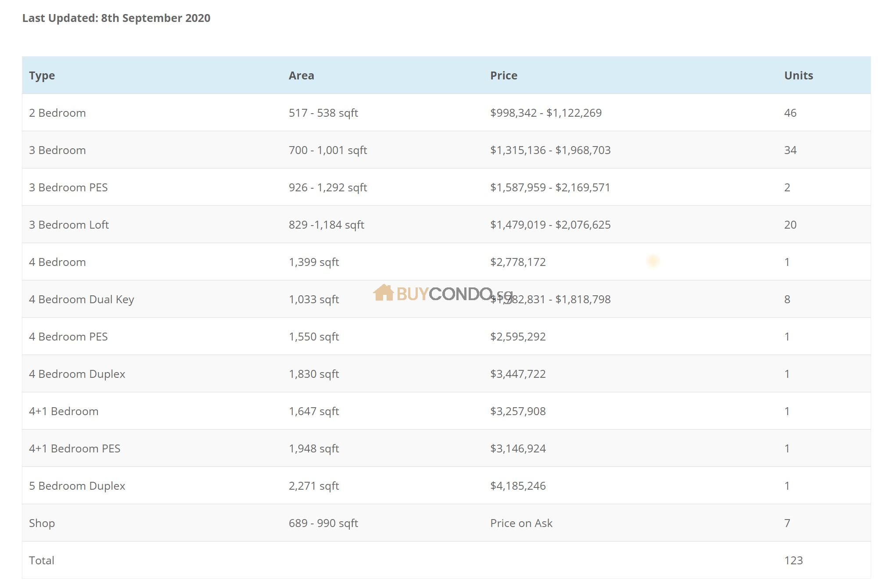
Task: Click the 4+1 Bedroom PES label
Action: [74, 448]
